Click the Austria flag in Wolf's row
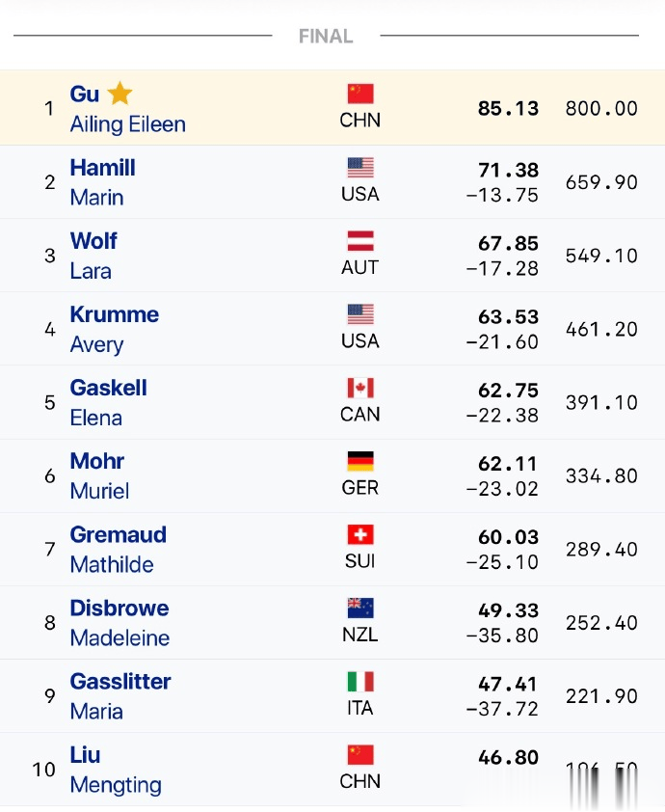665x812 pixels. pyautogui.click(x=360, y=241)
